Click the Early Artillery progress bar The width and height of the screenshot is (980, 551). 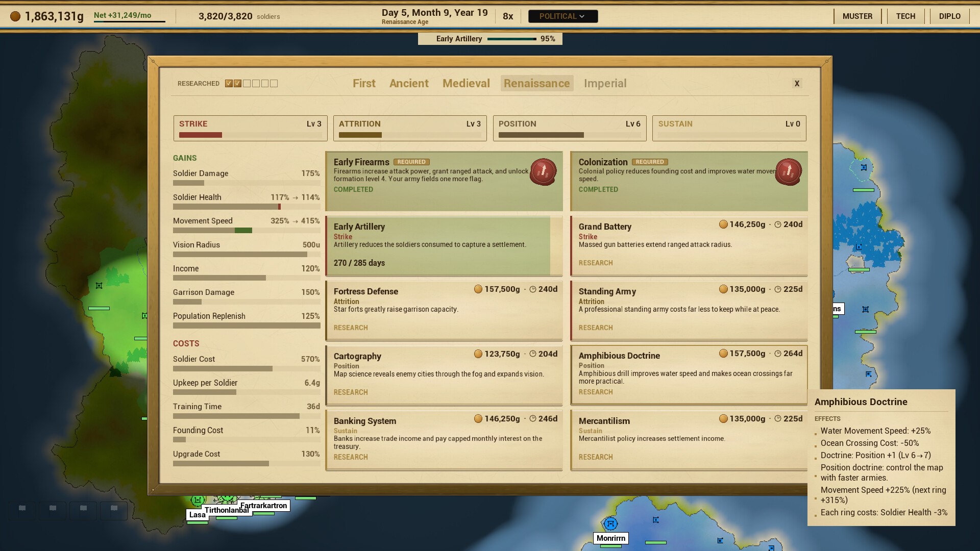(512, 39)
